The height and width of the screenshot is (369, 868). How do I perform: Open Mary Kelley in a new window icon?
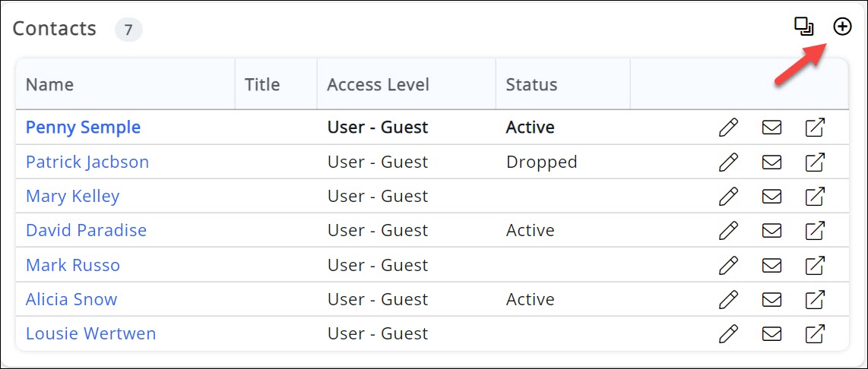[x=815, y=196]
